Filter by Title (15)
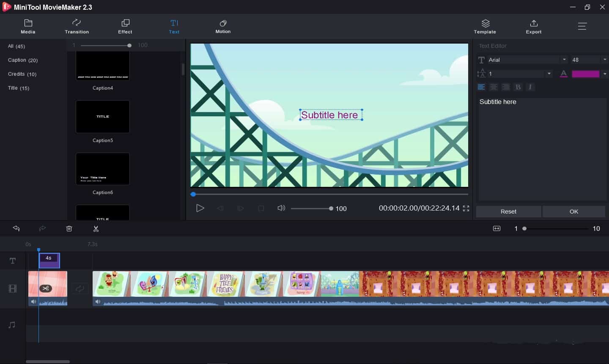 tap(19, 88)
